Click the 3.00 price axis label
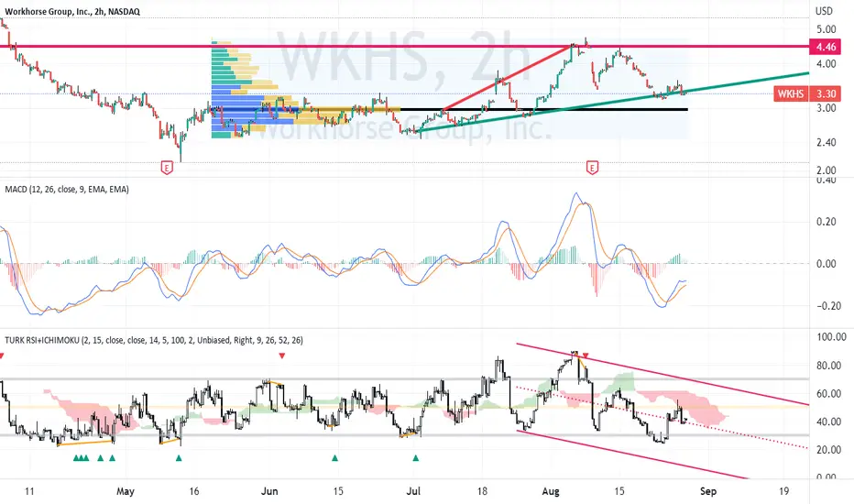Image resolution: width=854 pixels, height=504 pixels. click(x=827, y=108)
